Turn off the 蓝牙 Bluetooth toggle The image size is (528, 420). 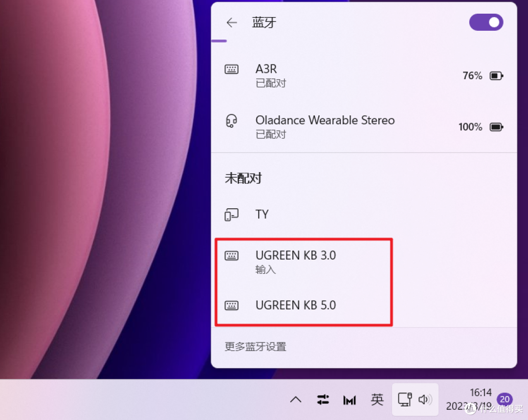(486, 22)
